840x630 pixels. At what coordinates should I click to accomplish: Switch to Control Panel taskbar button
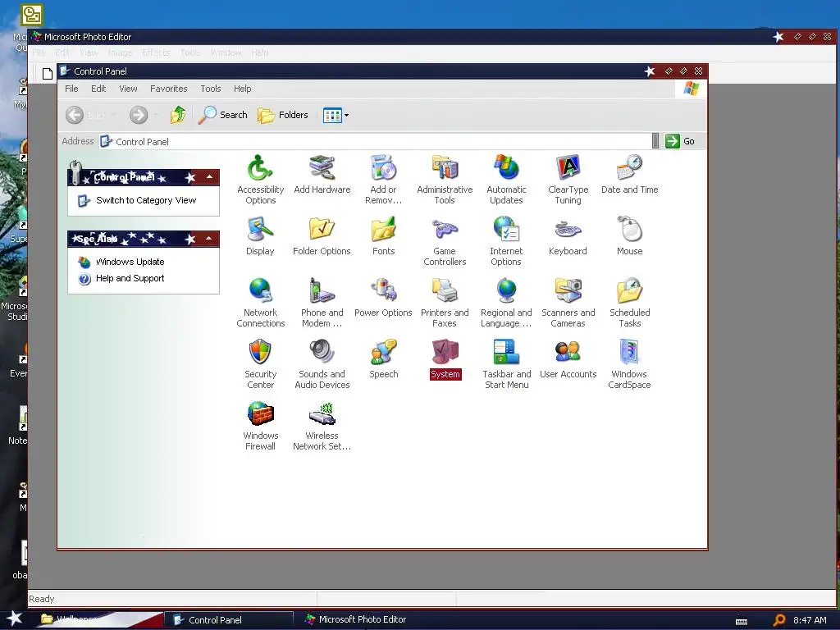[x=229, y=620]
